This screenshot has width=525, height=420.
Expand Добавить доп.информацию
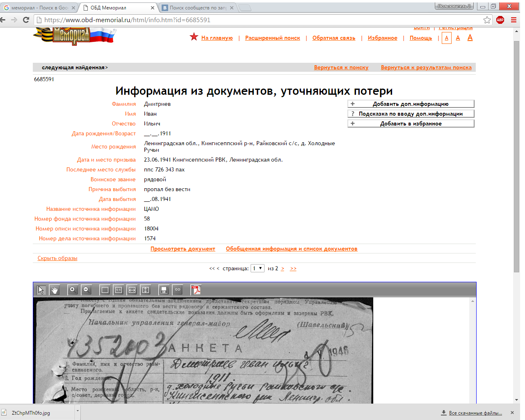[411, 104]
